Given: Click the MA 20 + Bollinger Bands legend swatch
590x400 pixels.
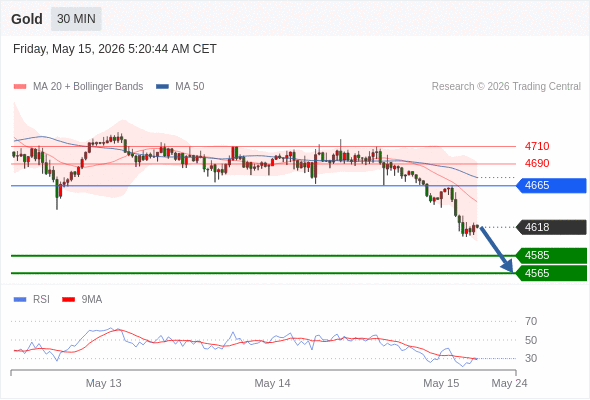Looking at the screenshot, I should coord(20,87).
